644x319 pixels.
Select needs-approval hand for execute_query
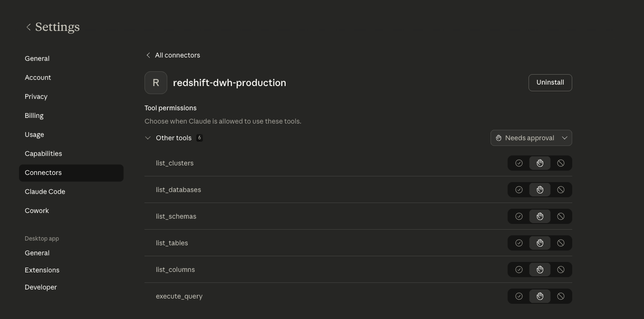[540, 296]
